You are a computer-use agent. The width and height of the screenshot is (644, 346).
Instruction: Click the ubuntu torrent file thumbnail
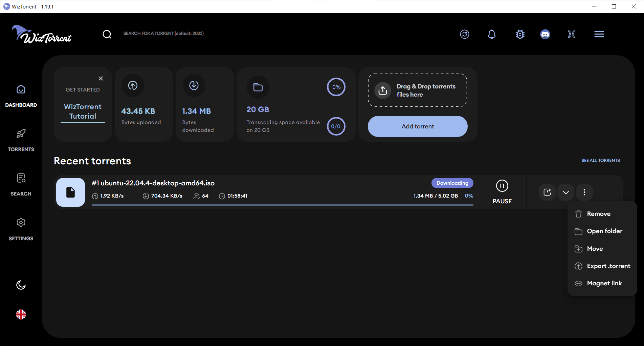coord(70,192)
